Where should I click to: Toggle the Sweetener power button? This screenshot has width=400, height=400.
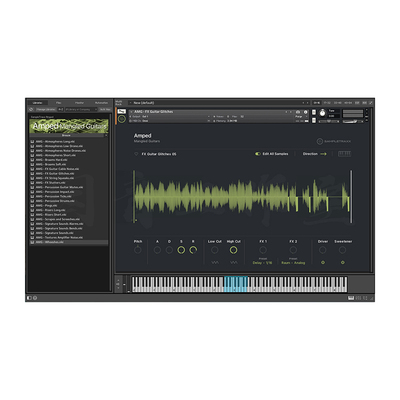coord(343,263)
